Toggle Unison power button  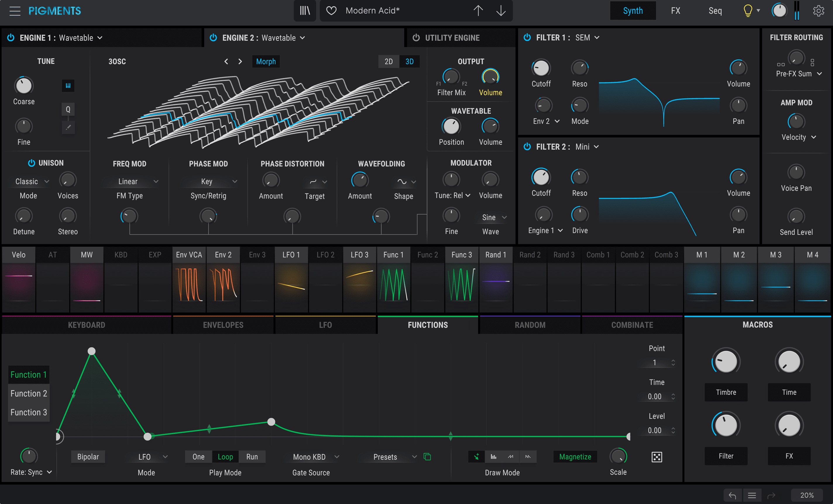(x=31, y=163)
